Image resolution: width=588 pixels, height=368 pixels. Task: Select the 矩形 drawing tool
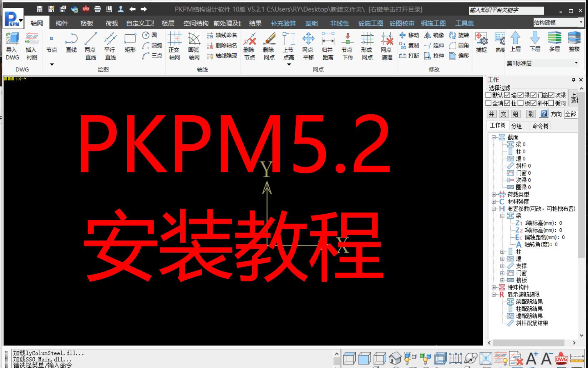click(x=130, y=45)
